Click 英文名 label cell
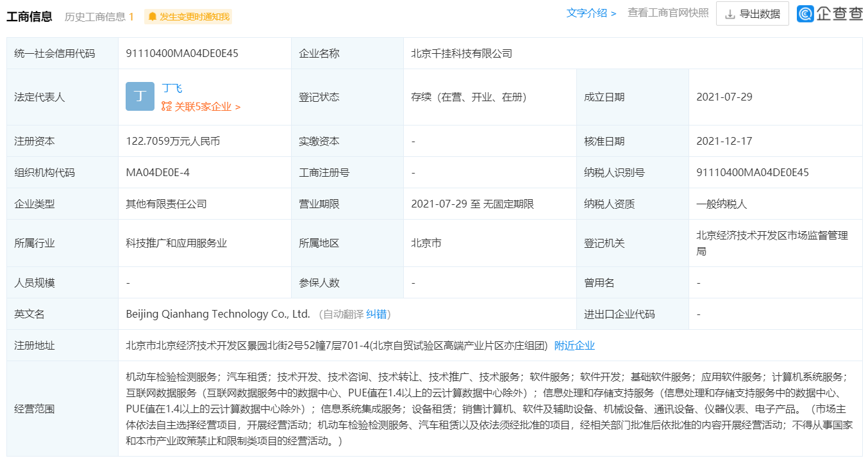This screenshot has height=463, width=868. pos(62,314)
